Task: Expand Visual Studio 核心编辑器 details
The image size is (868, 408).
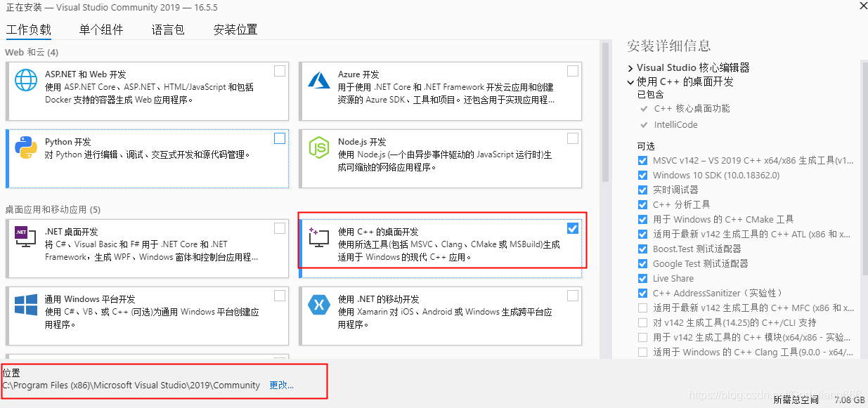Action: pos(630,68)
